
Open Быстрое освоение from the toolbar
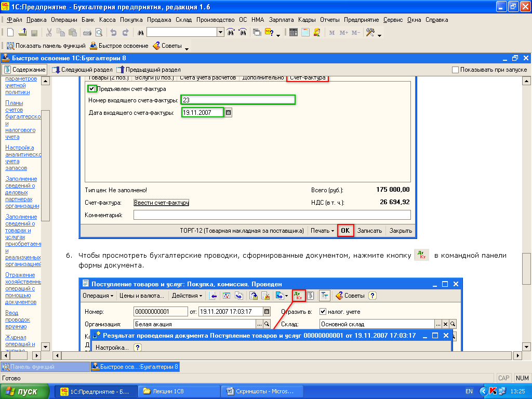point(119,46)
